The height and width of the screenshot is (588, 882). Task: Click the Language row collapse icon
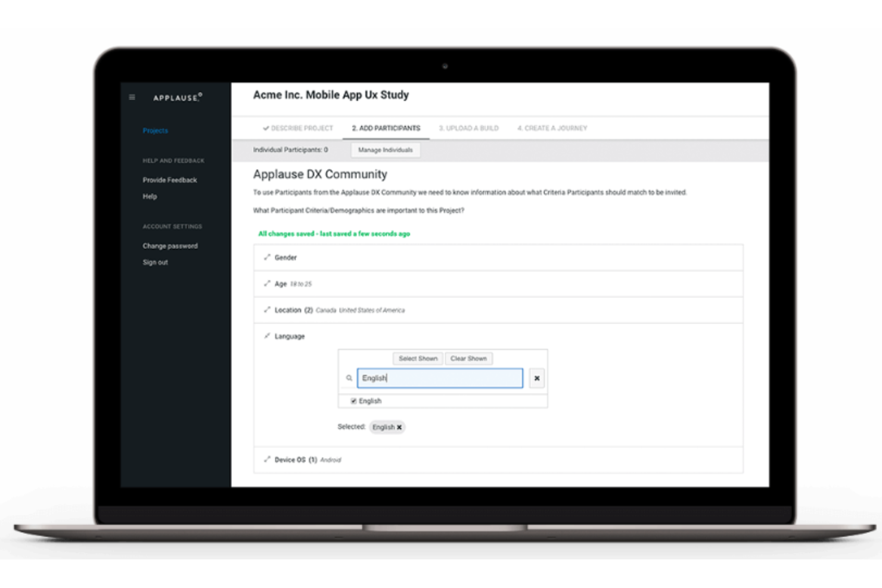point(267,336)
